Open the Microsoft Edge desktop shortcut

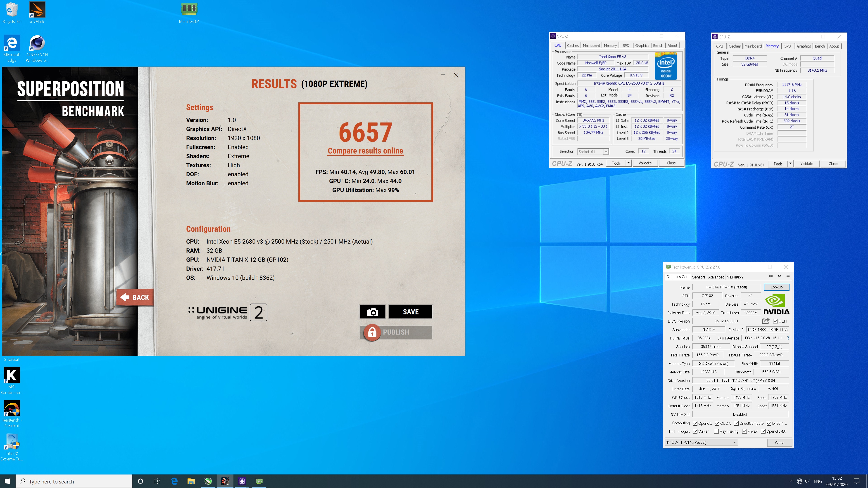pos(12,49)
